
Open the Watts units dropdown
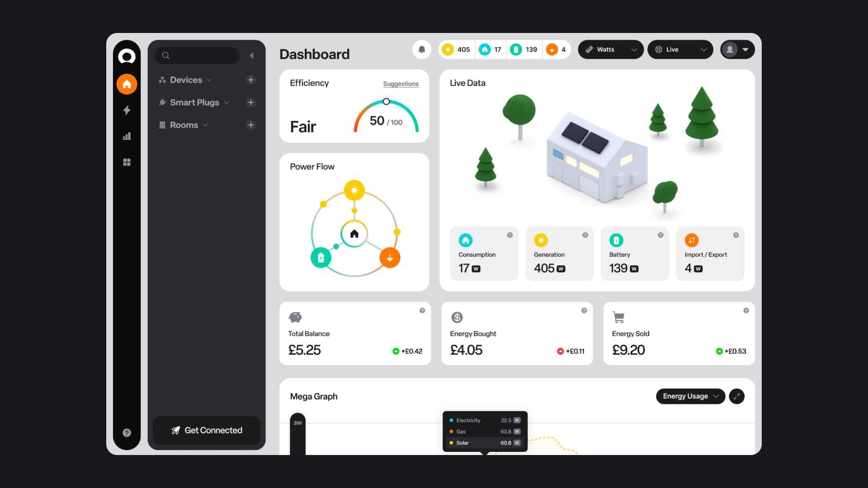point(610,50)
